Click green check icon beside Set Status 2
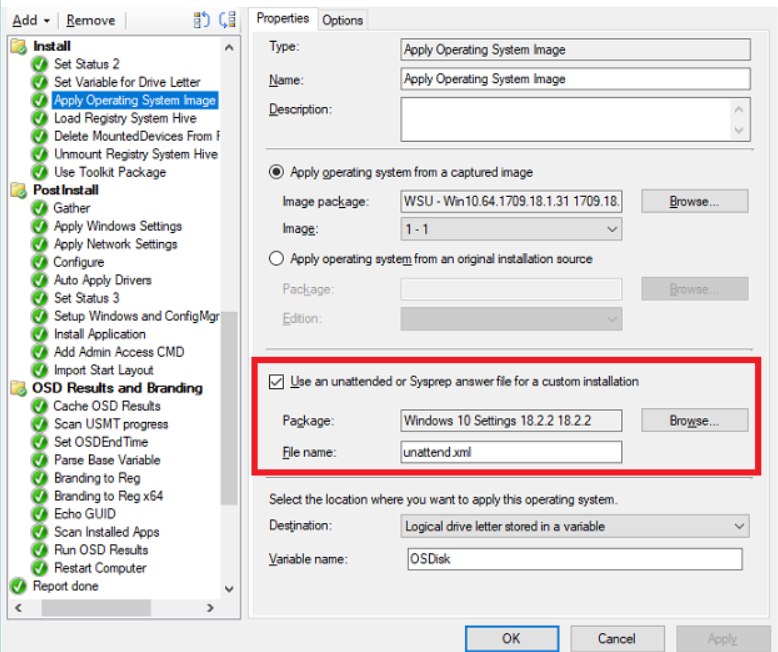 pyautogui.click(x=39, y=64)
